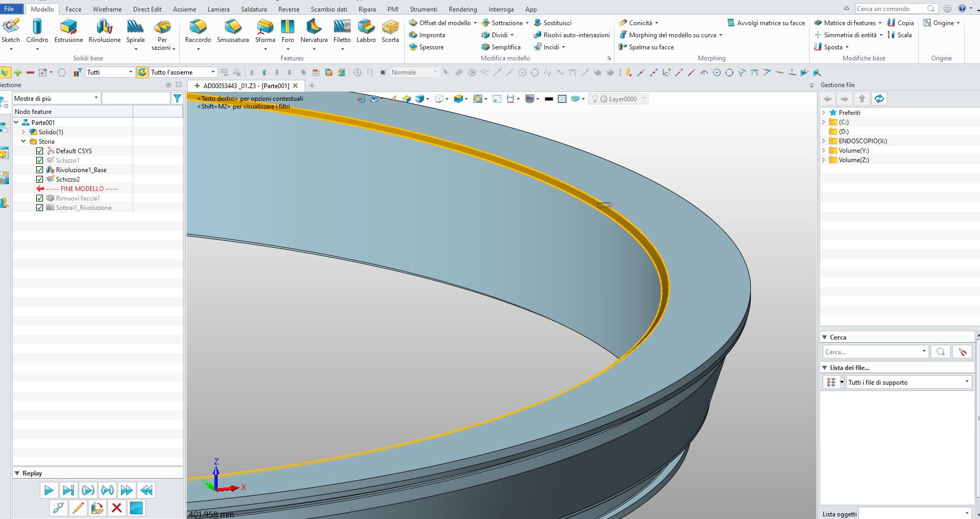
Task: Select the Scorta stock tool
Action: coord(390,30)
